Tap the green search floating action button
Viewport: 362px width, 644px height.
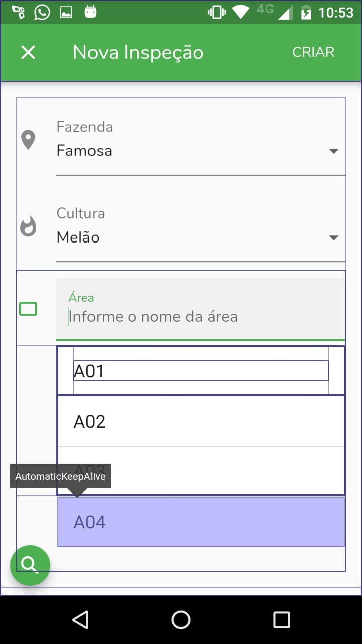coord(30,565)
